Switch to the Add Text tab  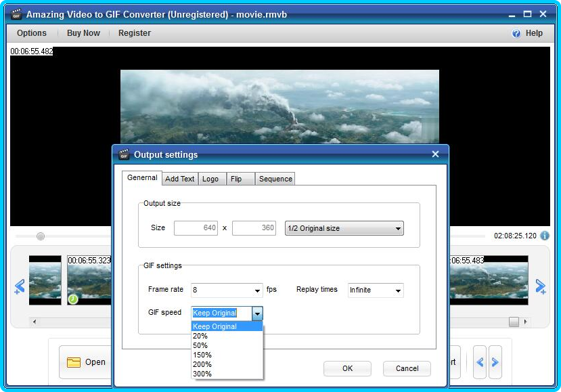[179, 179]
